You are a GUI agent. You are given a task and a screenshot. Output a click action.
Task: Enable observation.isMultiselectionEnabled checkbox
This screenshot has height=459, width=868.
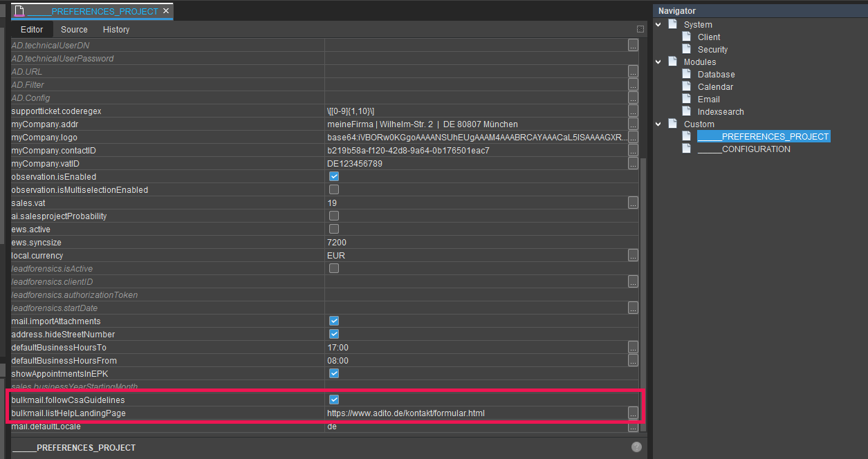click(334, 189)
